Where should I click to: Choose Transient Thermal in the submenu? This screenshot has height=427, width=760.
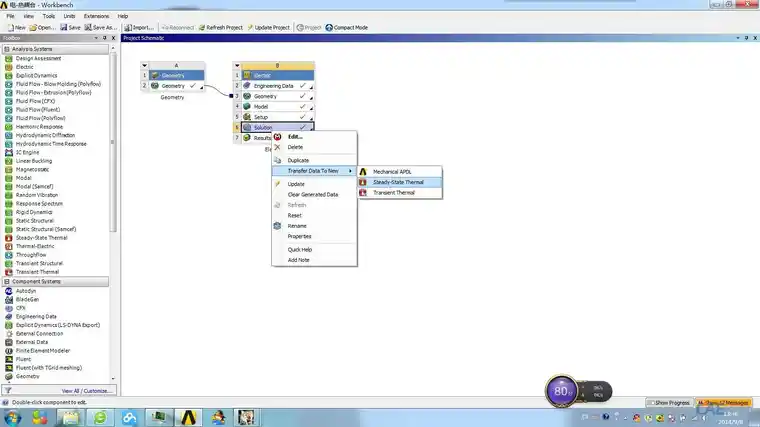(x=400, y=192)
